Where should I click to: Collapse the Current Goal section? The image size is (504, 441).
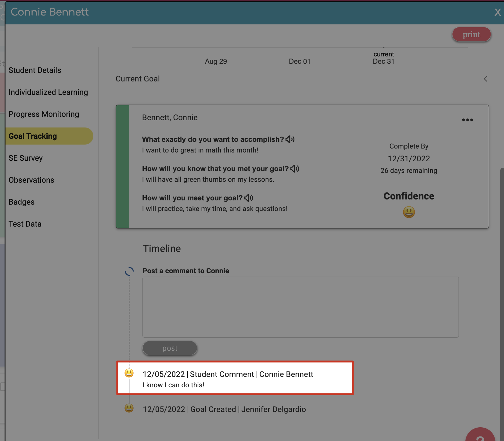pyautogui.click(x=486, y=79)
